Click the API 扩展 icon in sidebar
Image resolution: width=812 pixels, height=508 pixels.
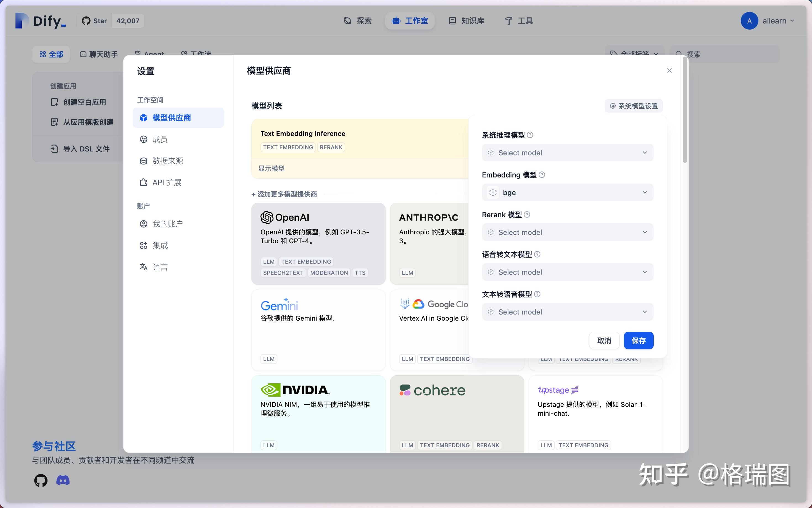[144, 182]
